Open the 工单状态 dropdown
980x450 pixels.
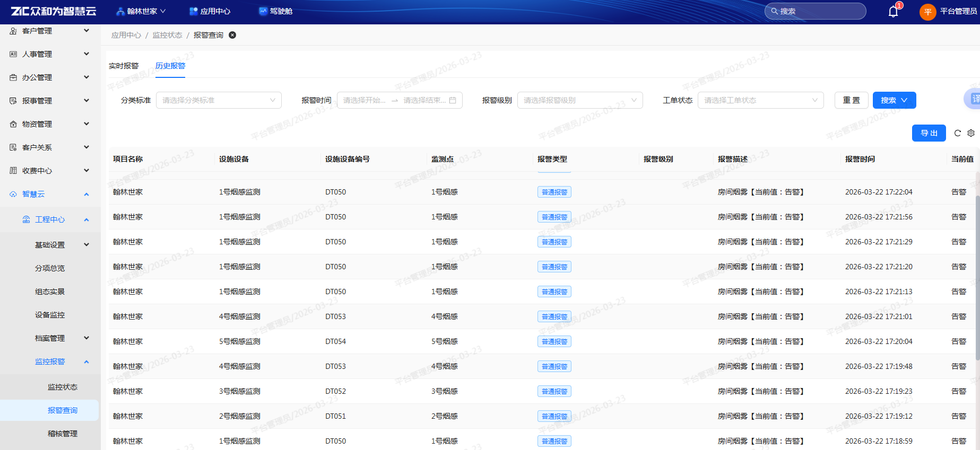point(760,100)
